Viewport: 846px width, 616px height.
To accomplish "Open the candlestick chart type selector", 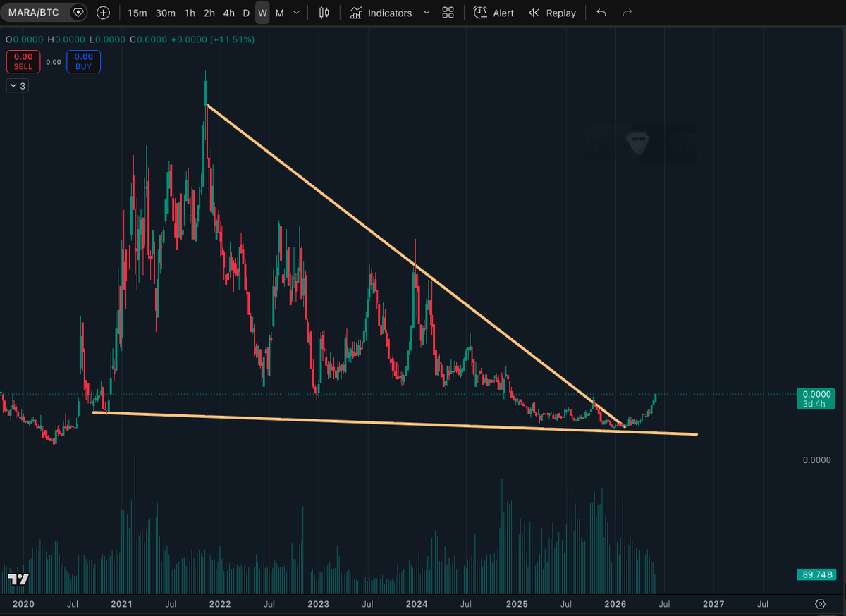I will click(x=324, y=13).
